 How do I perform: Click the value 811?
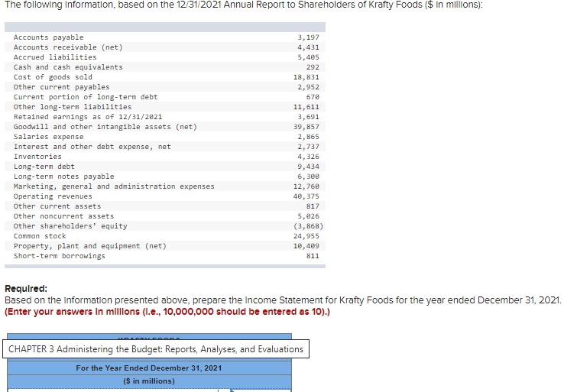coord(313,256)
